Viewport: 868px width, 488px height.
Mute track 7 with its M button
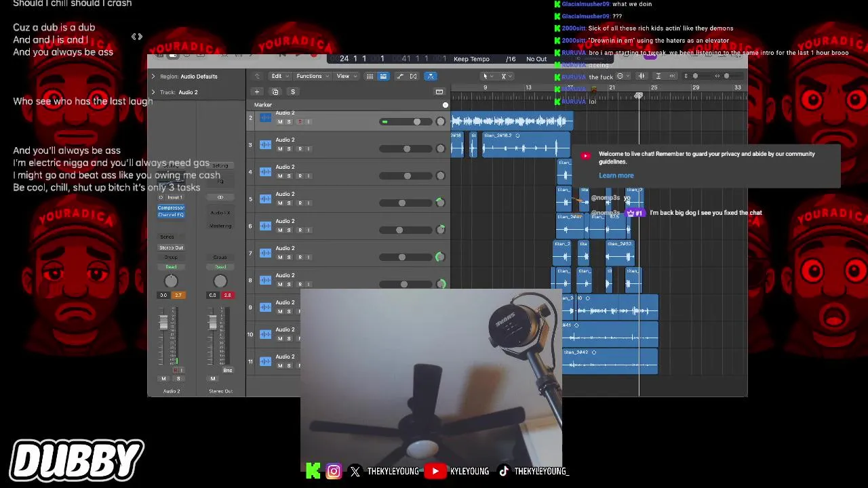pos(280,257)
